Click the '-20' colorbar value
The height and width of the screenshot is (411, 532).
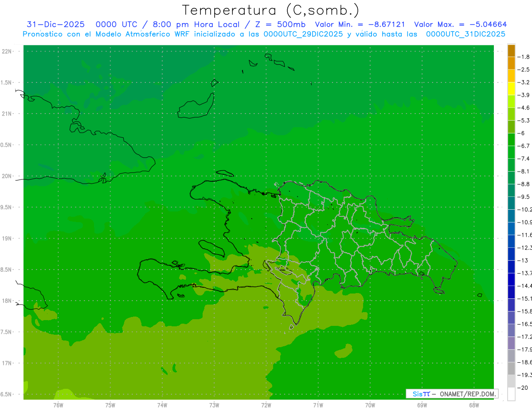pyautogui.click(x=522, y=388)
